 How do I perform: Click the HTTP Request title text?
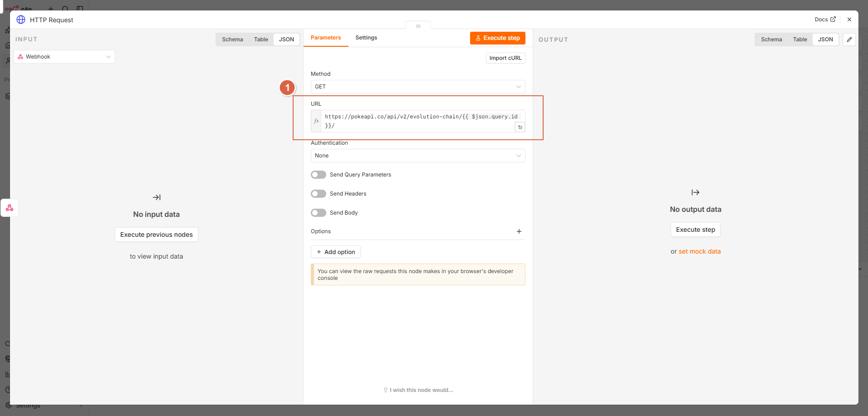52,20
